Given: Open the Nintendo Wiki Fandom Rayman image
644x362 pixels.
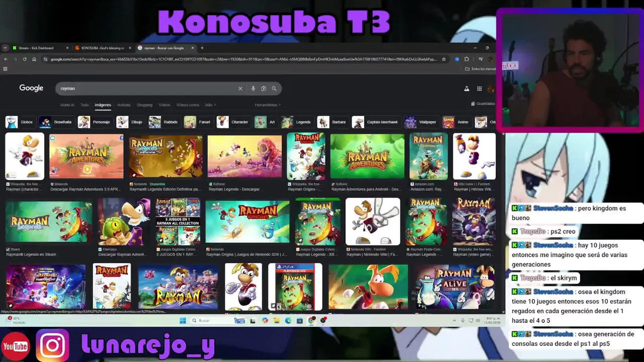Looking at the screenshot, I should pyautogui.click(x=373, y=222).
